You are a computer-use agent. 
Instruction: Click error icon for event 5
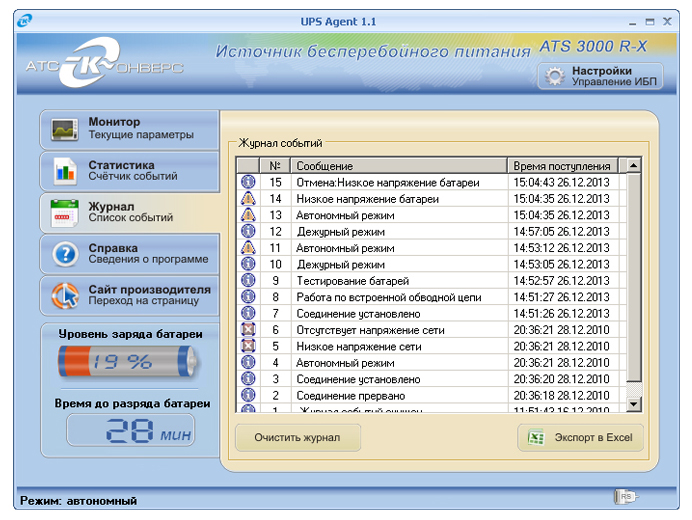coord(248,346)
